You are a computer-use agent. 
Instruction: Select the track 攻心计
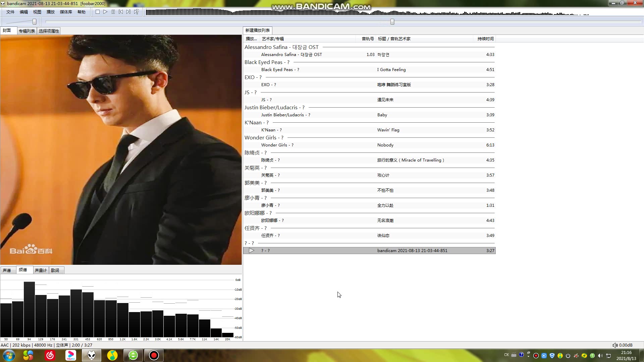369,175
